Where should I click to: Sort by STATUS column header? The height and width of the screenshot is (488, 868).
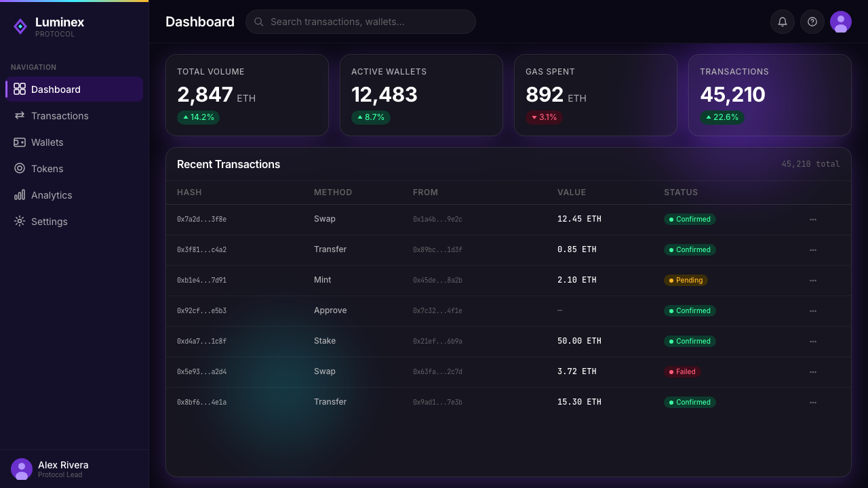click(x=681, y=192)
